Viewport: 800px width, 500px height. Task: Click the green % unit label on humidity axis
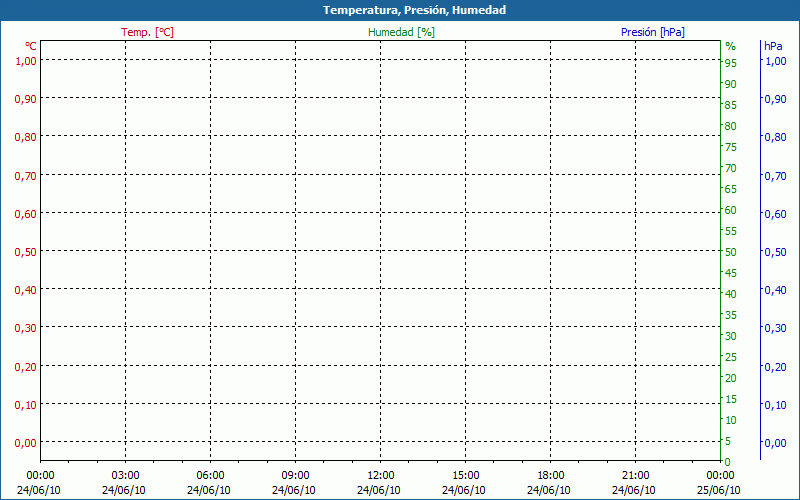(x=730, y=46)
